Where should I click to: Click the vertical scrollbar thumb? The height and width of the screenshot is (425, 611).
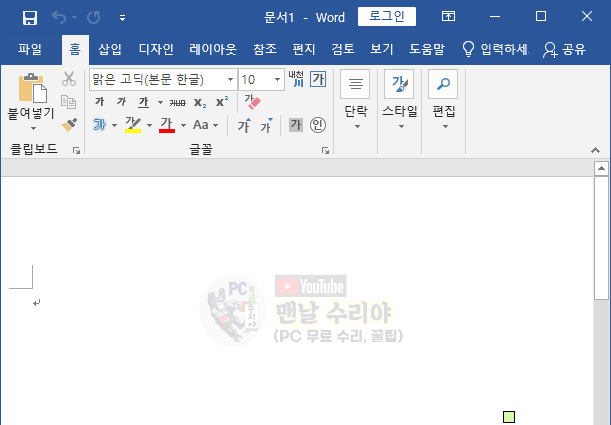(x=601, y=238)
